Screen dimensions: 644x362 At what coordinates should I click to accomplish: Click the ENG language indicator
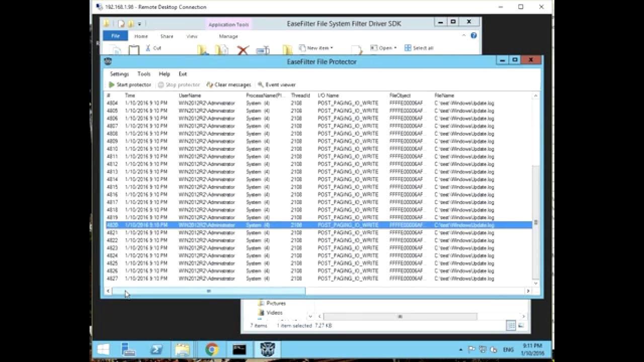pyautogui.click(x=509, y=349)
